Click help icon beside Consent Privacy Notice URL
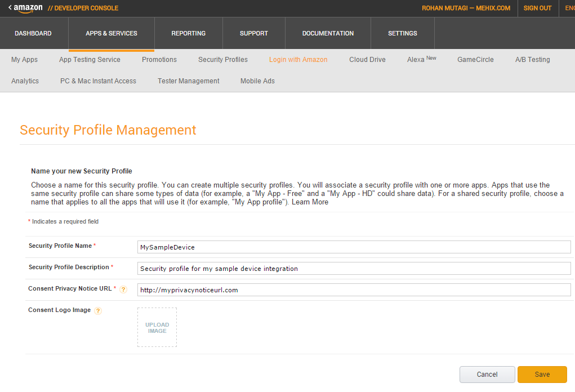575x392 pixels. [x=123, y=289]
